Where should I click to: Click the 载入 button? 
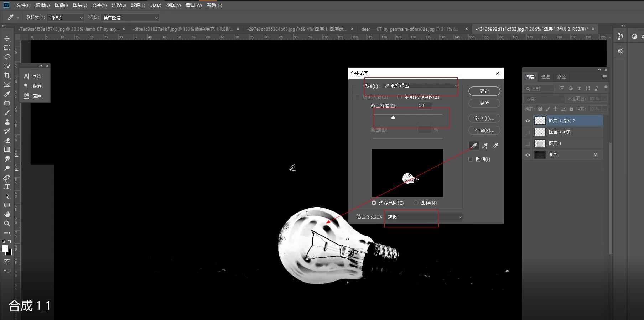click(x=484, y=118)
